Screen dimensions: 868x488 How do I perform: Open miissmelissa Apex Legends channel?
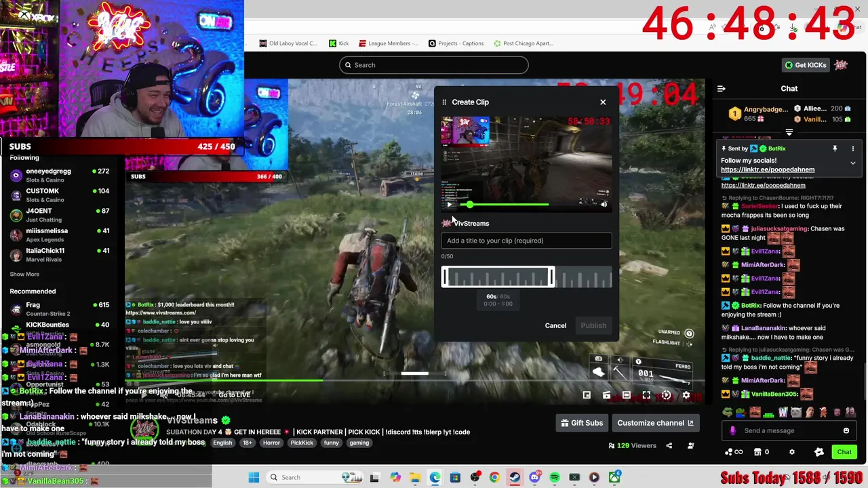pyautogui.click(x=60, y=235)
